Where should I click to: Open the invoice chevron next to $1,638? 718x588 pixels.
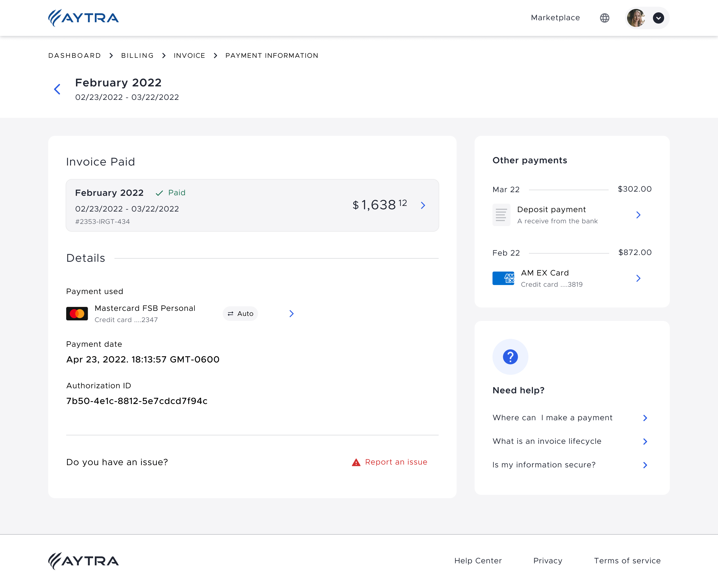(x=423, y=205)
